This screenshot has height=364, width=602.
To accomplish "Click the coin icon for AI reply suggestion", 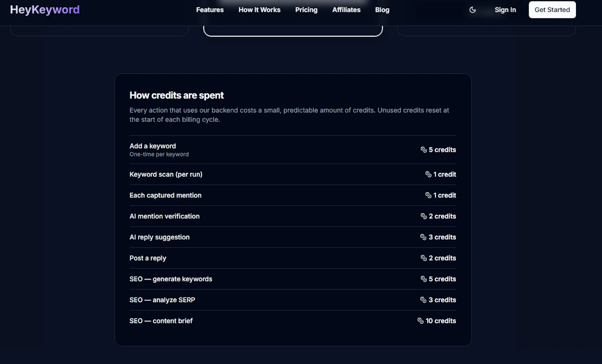I will pos(423,237).
